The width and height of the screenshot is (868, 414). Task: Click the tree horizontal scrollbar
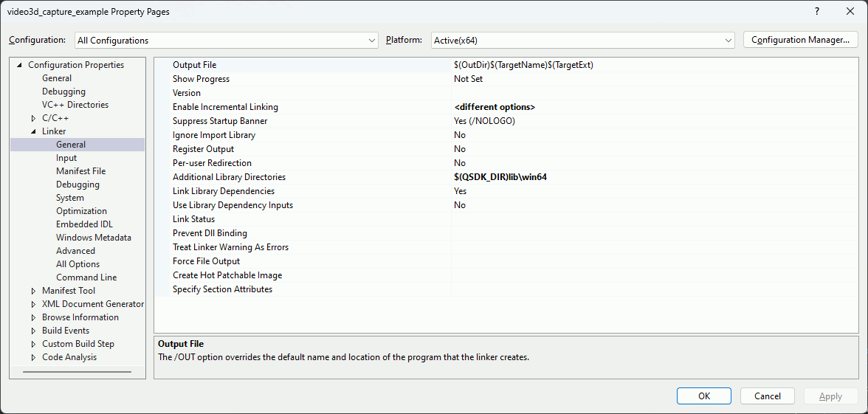click(77, 373)
